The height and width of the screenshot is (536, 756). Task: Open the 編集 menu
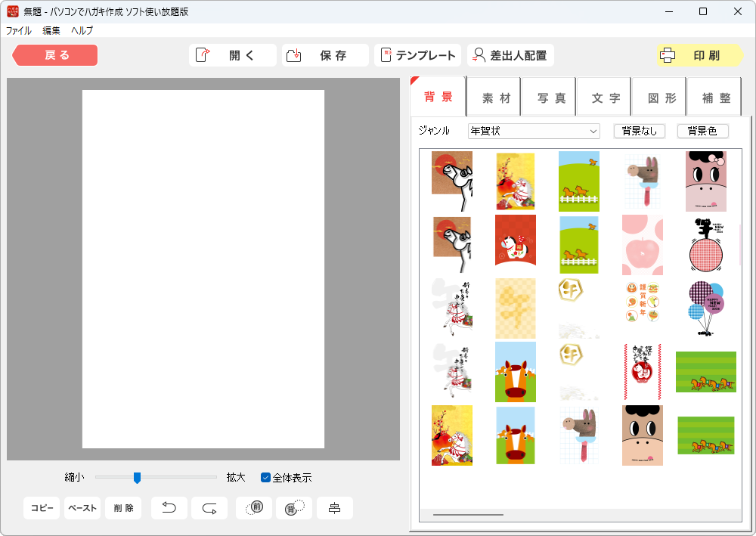(51, 31)
